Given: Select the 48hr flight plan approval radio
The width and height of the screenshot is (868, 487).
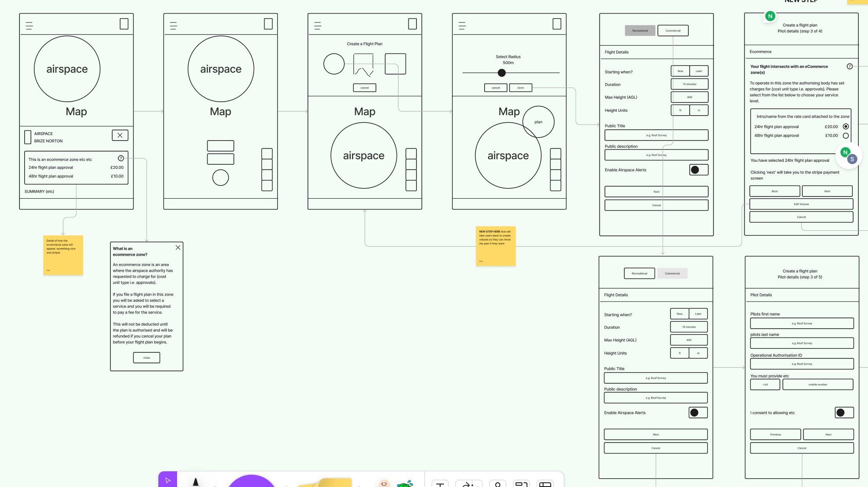Looking at the screenshot, I should [846, 136].
